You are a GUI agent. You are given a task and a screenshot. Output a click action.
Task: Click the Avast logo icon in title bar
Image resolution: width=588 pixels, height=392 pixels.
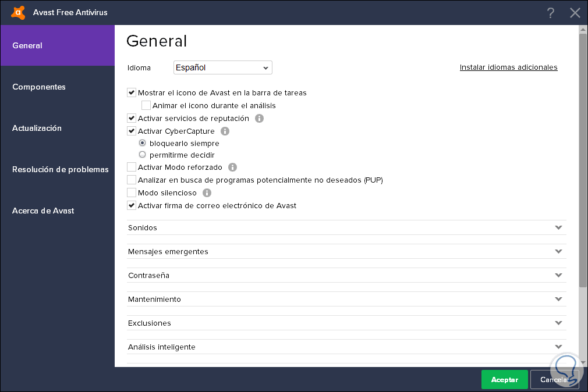point(18,12)
